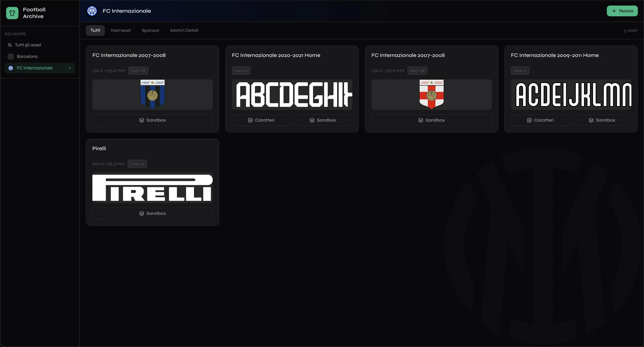644x347 pixels.
Task: Click the Inter crest icon in the sidebar
Action: click(11, 68)
